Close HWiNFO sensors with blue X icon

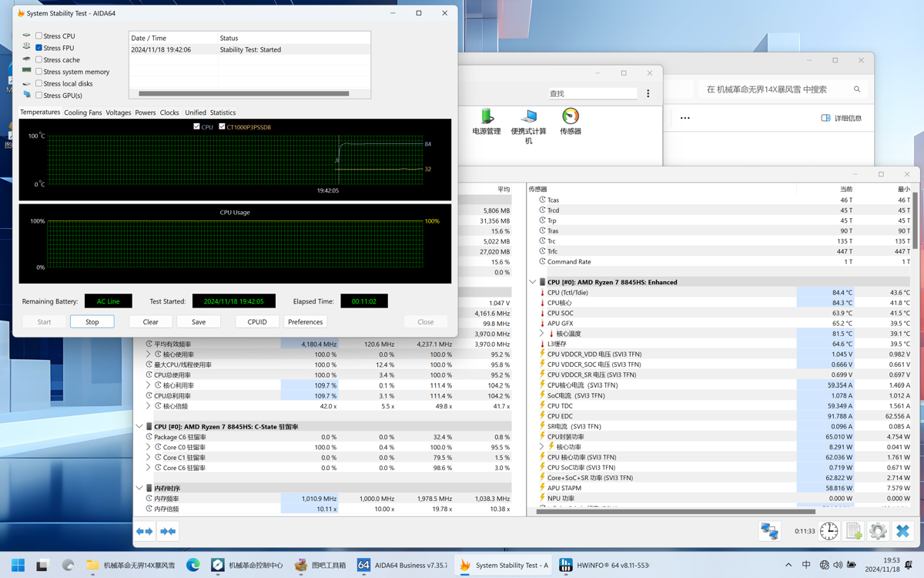[x=902, y=530]
